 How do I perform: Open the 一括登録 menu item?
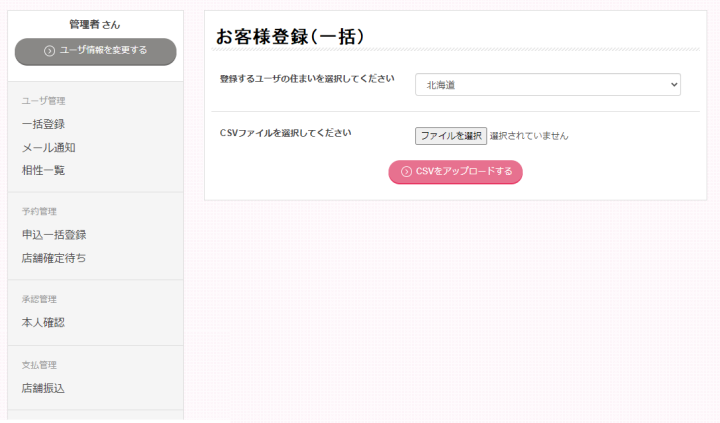43,124
